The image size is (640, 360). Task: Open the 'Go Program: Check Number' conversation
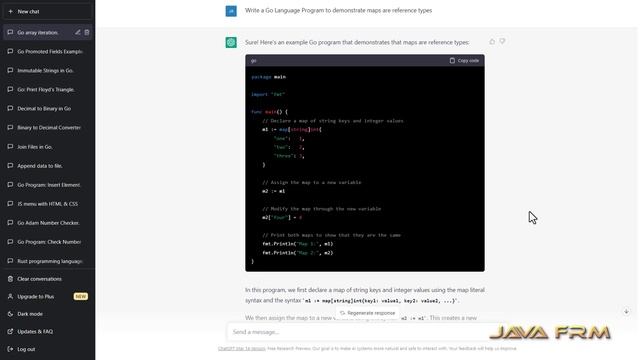pos(47,242)
